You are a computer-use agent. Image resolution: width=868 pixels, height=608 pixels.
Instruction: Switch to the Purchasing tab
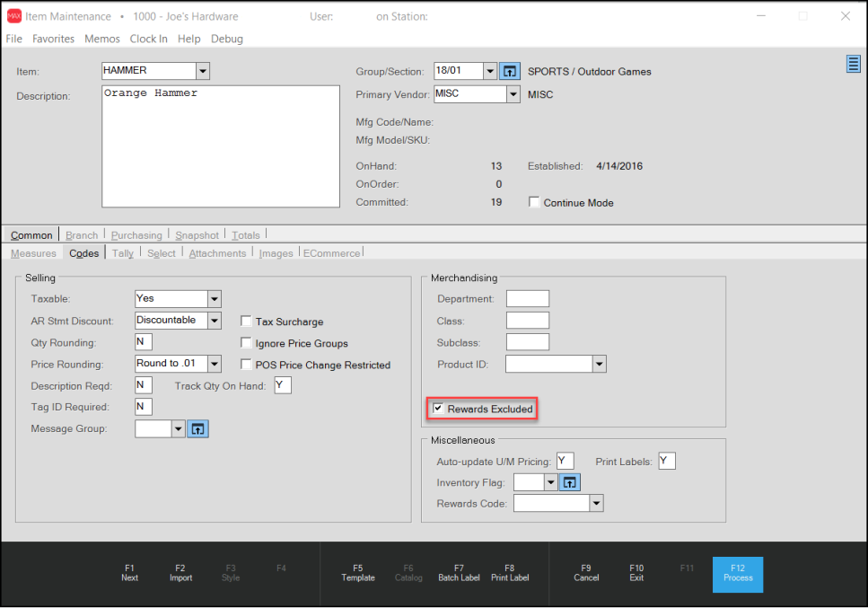click(x=136, y=235)
